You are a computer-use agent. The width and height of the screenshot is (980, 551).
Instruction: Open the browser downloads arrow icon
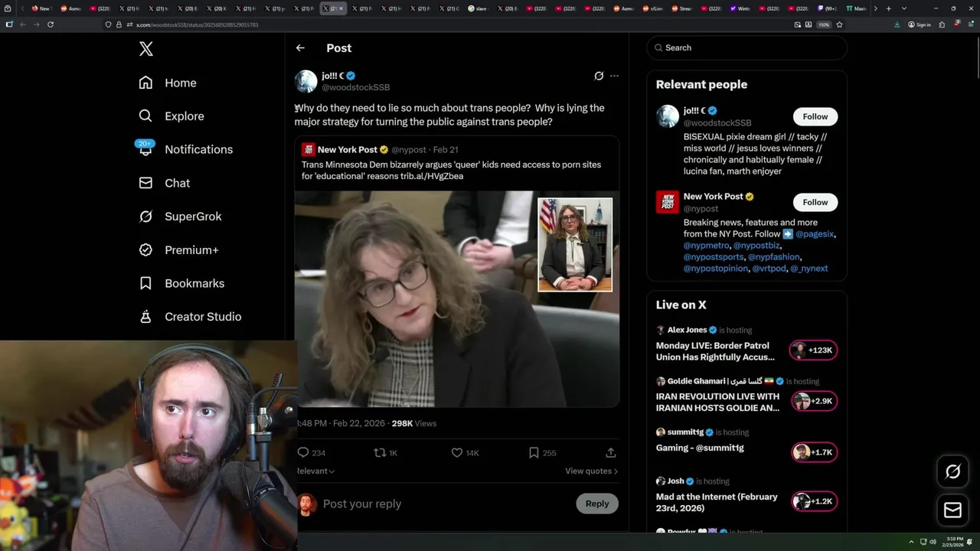pyautogui.click(x=897, y=24)
